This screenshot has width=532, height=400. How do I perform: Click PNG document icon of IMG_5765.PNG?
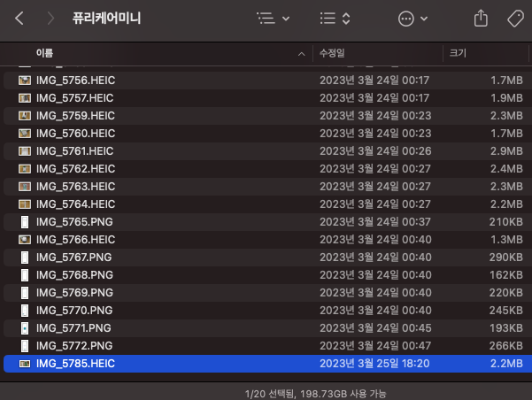(25, 222)
